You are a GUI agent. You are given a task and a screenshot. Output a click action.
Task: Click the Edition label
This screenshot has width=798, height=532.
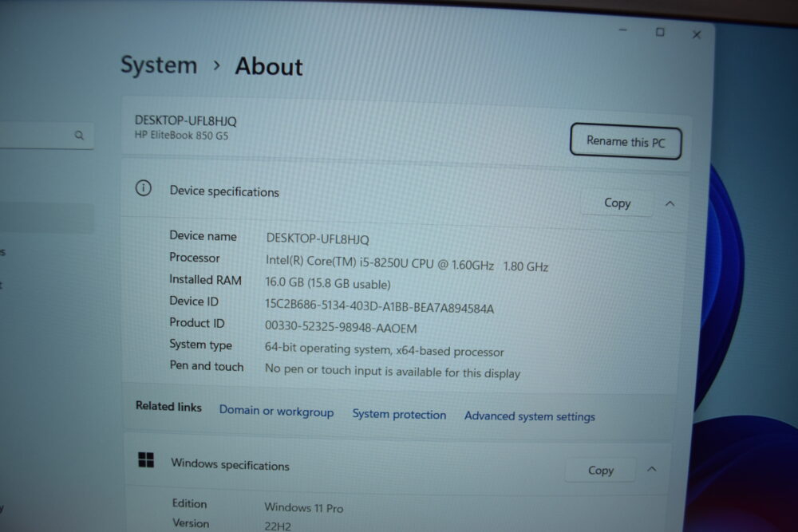pyautogui.click(x=189, y=503)
